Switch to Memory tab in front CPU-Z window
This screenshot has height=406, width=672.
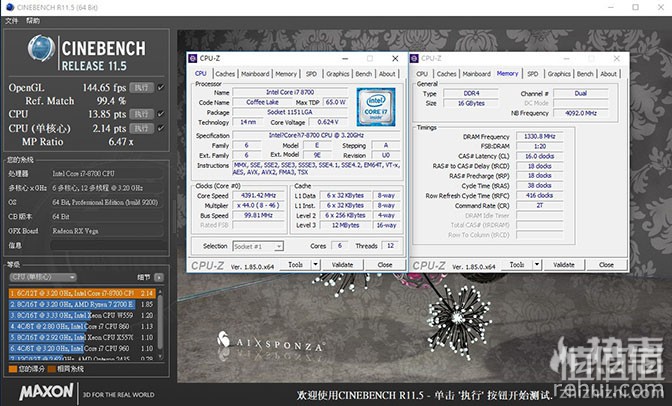click(286, 74)
